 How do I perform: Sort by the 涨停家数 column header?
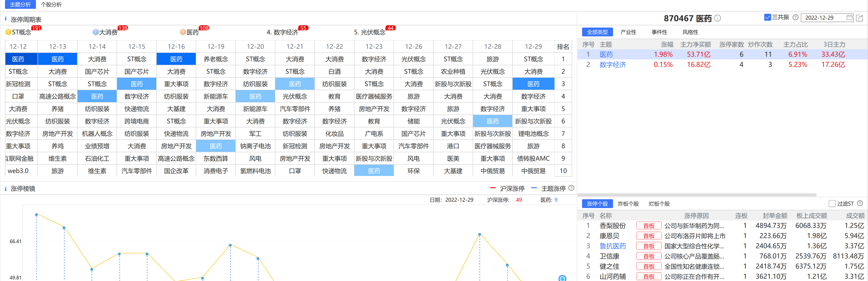731,44
